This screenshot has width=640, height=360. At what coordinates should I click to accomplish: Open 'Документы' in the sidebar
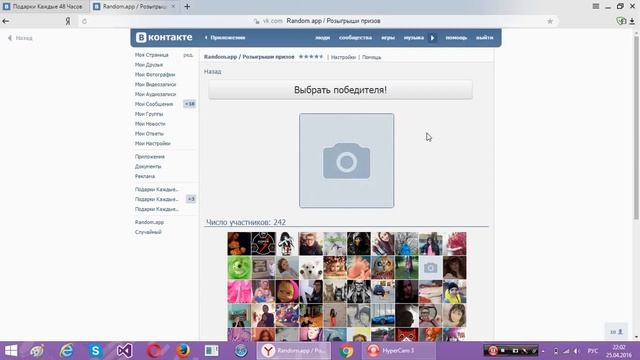coord(148,167)
